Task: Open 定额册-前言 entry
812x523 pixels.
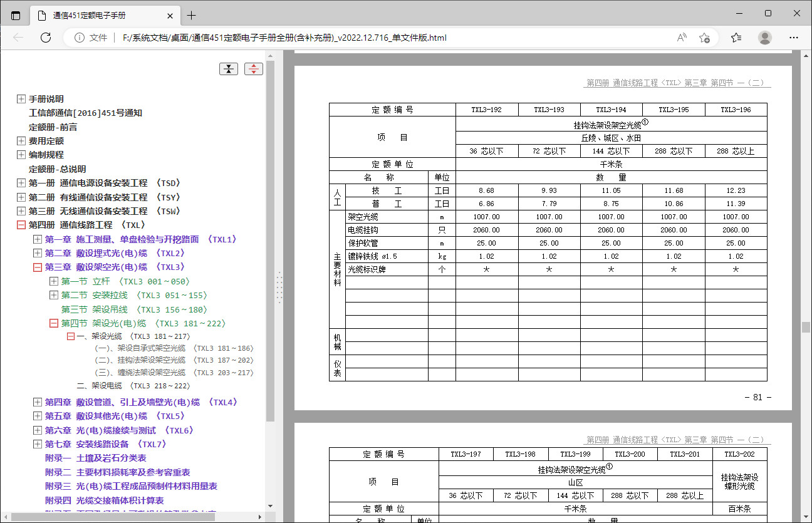Action: tap(53, 127)
